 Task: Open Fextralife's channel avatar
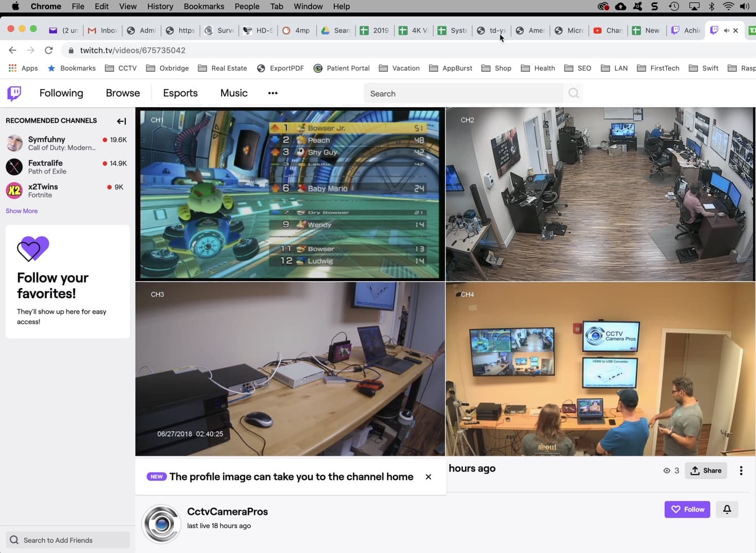[x=14, y=167]
